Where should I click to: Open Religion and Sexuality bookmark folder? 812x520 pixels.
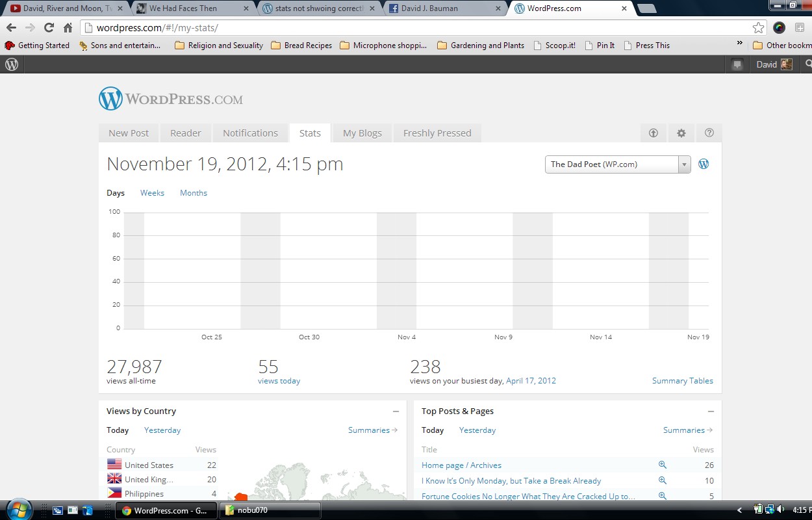click(x=218, y=45)
